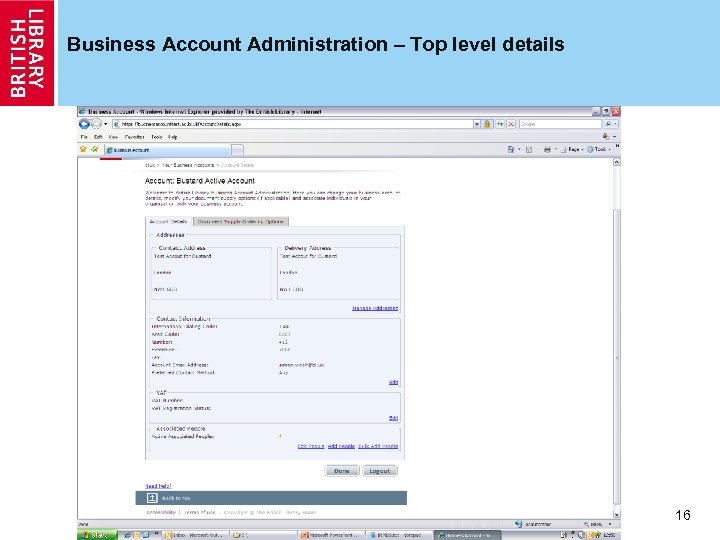This screenshot has width=720, height=540.
Task: Switch to the Account Details tab
Action: point(169,221)
